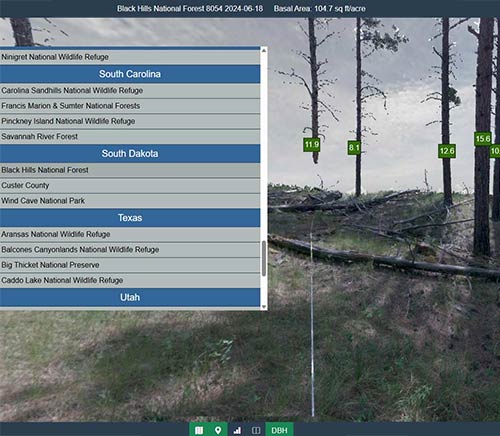500x436 pixels.
Task: Click the scroll down arrow of list
Action: tap(264, 307)
